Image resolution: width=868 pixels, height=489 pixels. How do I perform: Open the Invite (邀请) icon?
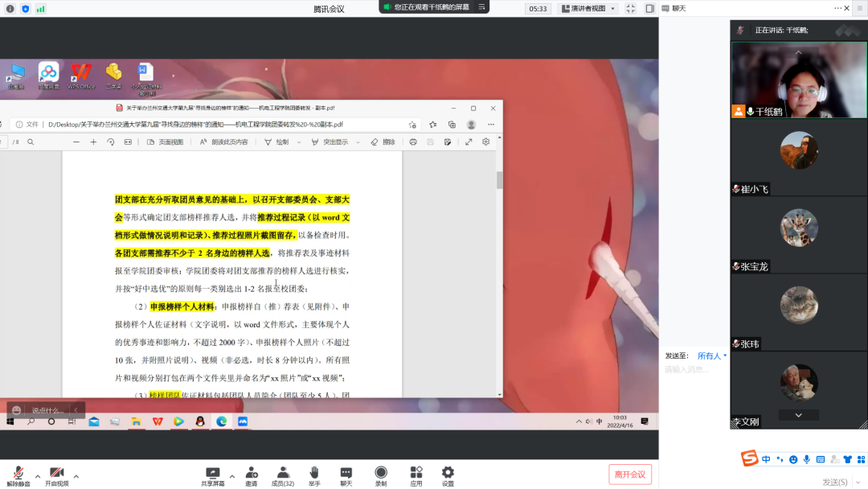[x=252, y=473]
